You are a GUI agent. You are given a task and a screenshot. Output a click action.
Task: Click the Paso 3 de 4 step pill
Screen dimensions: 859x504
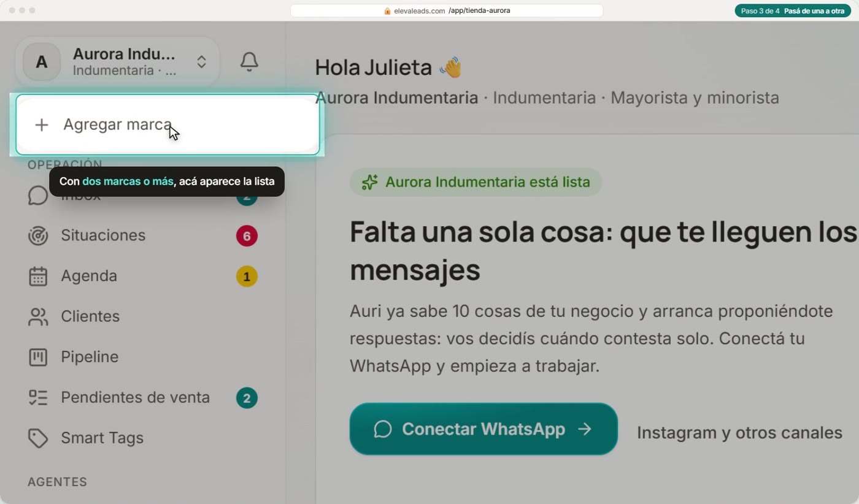click(x=793, y=10)
